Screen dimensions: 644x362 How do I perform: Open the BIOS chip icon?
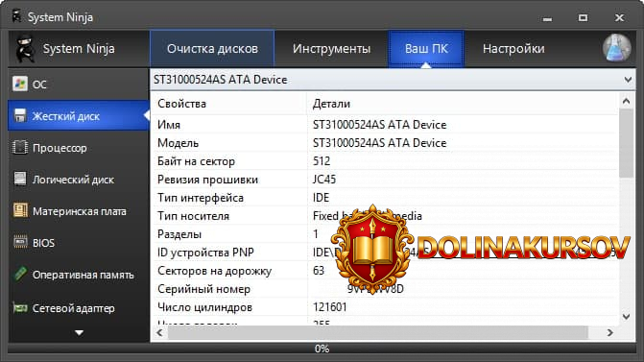click(20, 242)
